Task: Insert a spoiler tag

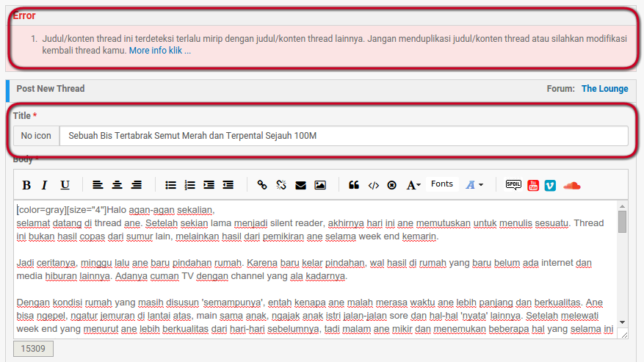Action: pyautogui.click(x=513, y=185)
